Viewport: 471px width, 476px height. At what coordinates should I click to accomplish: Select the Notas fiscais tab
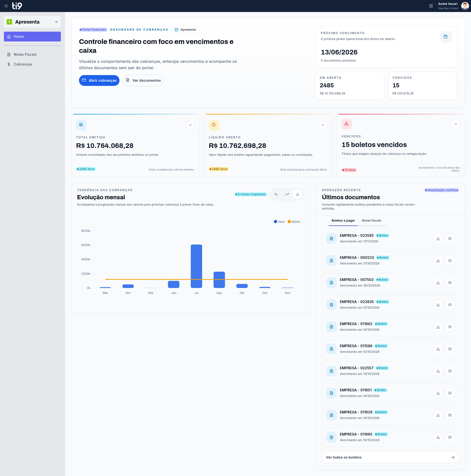(x=371, y=221)
